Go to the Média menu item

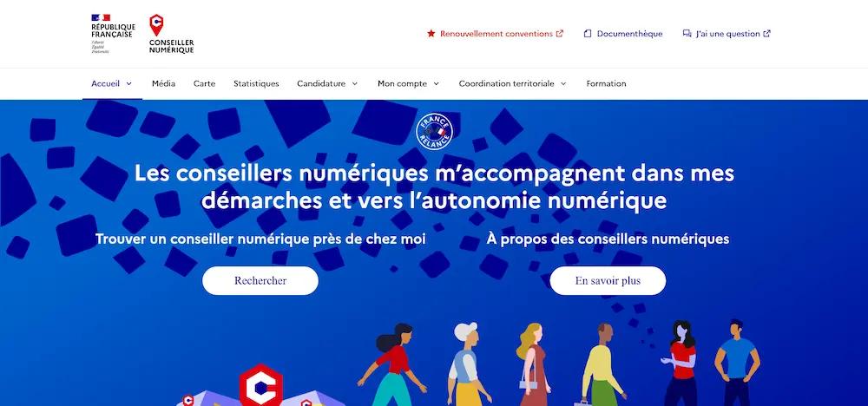(163, 84)
